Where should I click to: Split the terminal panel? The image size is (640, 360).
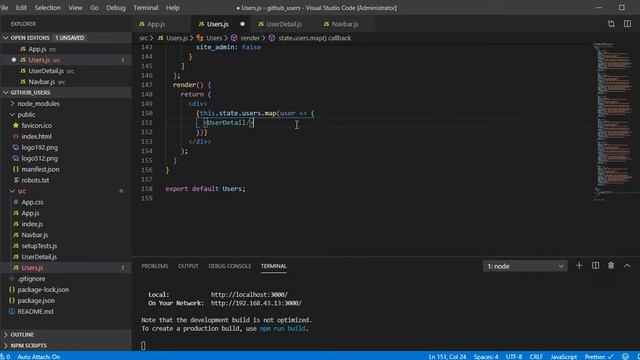(596, 266)
